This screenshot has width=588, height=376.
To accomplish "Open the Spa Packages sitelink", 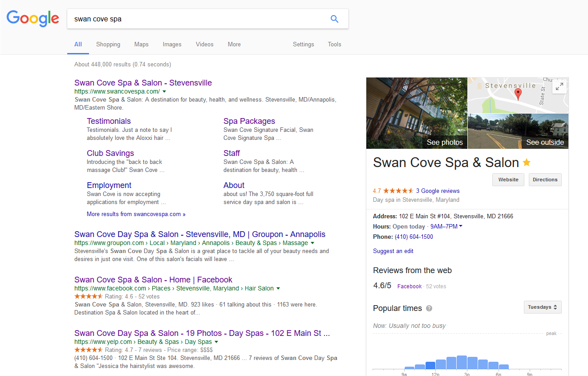I will click(x=249, y=121).
